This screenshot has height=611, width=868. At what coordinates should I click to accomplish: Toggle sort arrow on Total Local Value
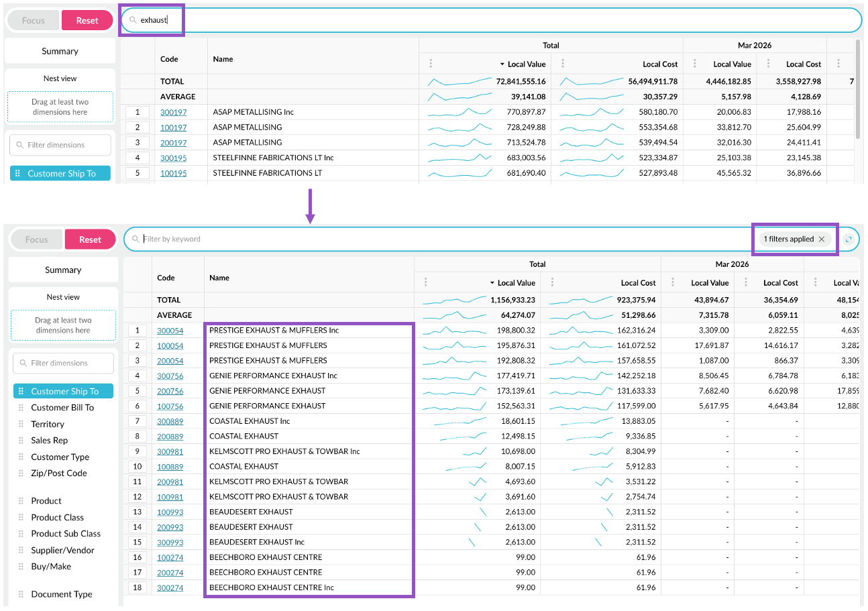tap(492, 283)
